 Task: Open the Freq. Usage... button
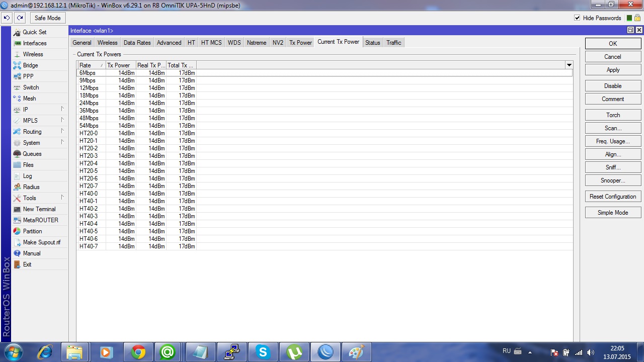point(613,141)
